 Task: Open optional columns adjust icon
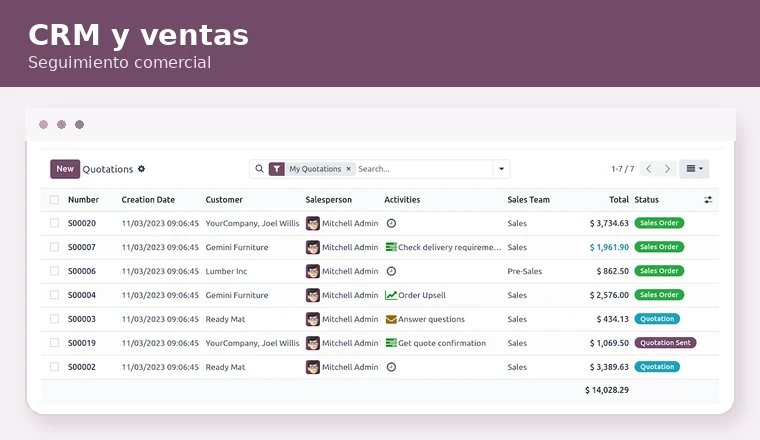(708, 200)
